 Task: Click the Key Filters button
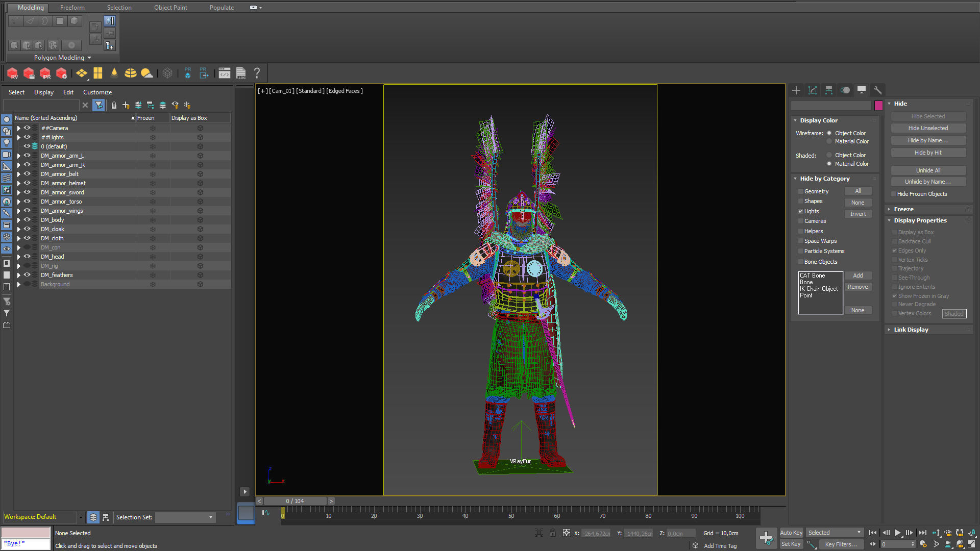click(841, 544)
